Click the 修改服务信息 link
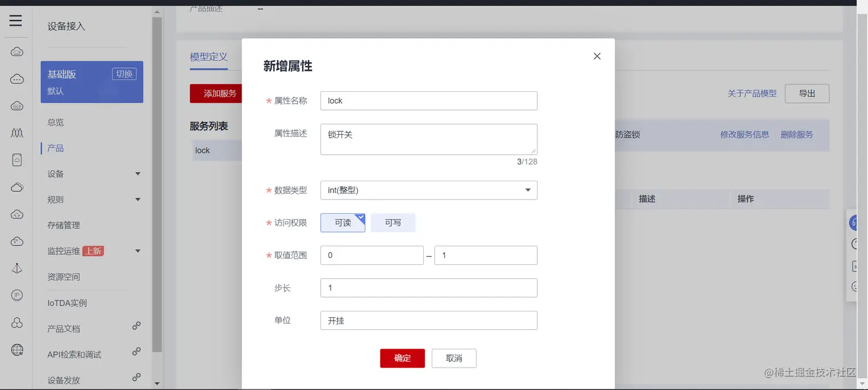Viewport: 868px width, 390px height. tap(745, 134)
